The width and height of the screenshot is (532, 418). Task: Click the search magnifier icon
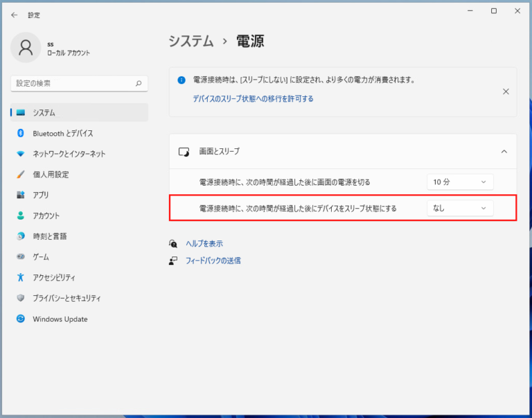(x=139, y=83)
